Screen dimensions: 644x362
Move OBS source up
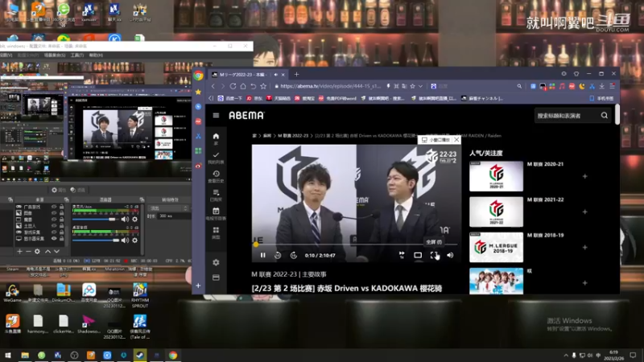(47, 251)
